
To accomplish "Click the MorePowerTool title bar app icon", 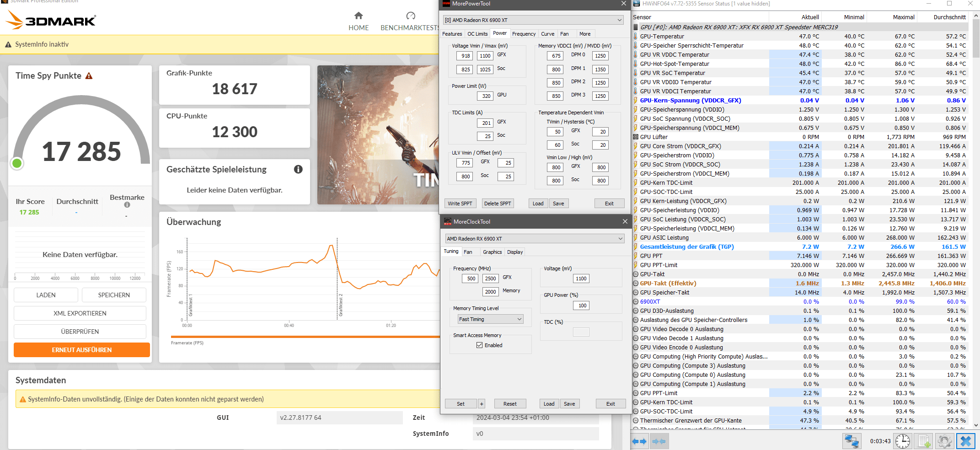I will tap(446, 4).
